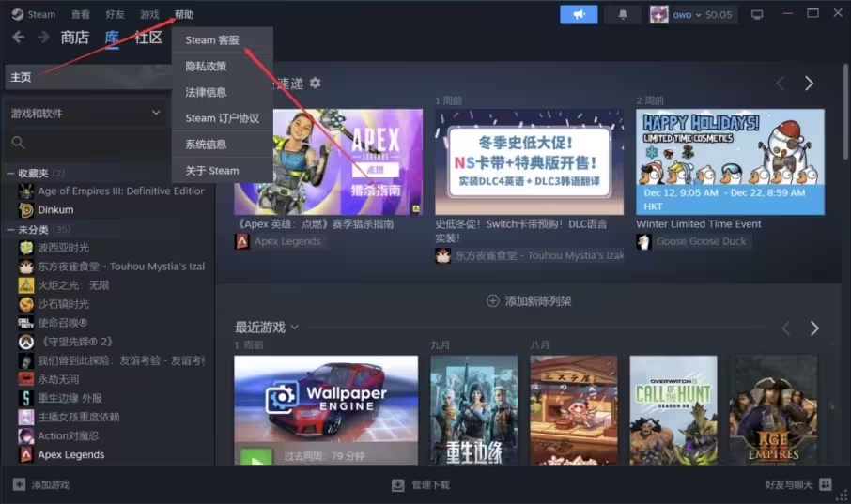Open Age of Empires recent cover
Image resolution: width=851 pixels, height=504 pixels.
coord(773,410)
